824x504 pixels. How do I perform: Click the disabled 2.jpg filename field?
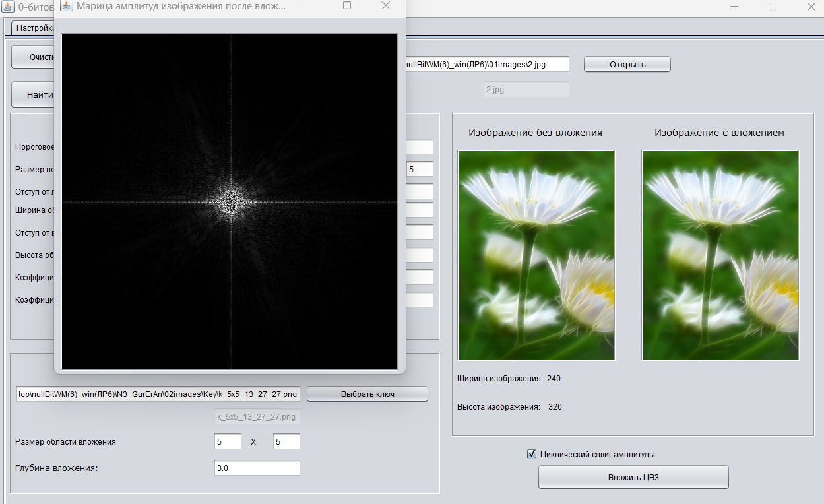[526, 89]
